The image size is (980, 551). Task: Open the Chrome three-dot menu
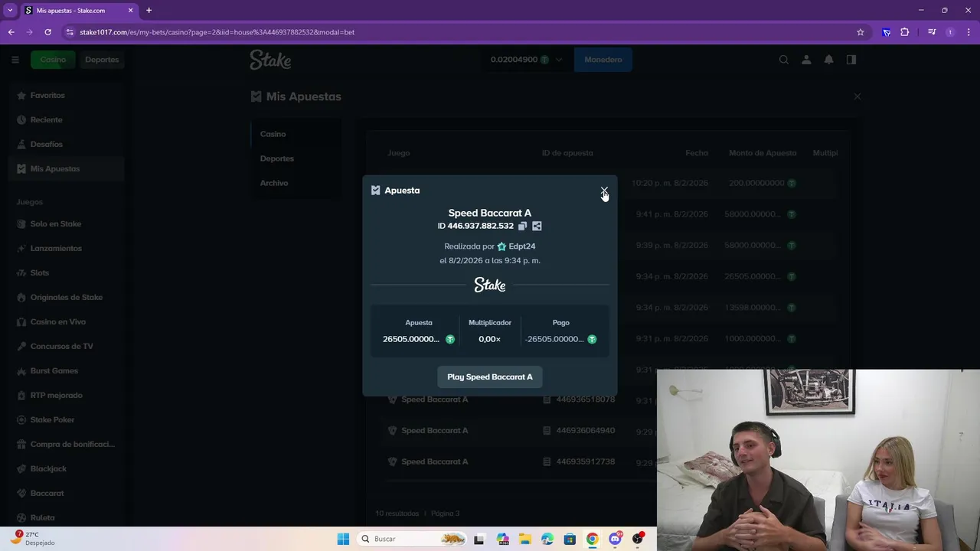pos(969,32)
